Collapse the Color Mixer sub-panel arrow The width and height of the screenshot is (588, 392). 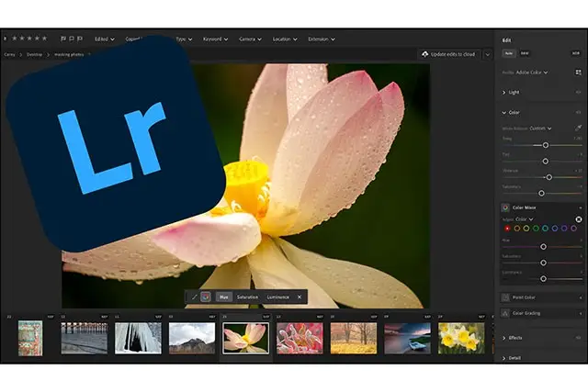581,207
